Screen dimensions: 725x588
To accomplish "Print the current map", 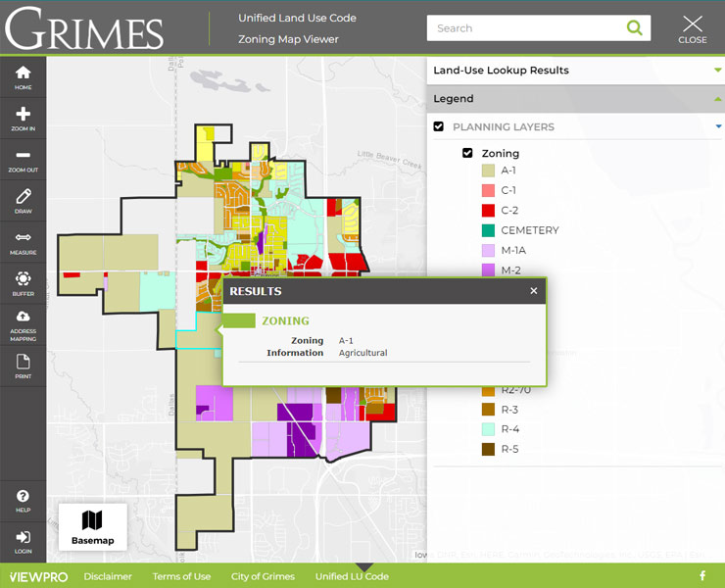I will coord(24,367).
